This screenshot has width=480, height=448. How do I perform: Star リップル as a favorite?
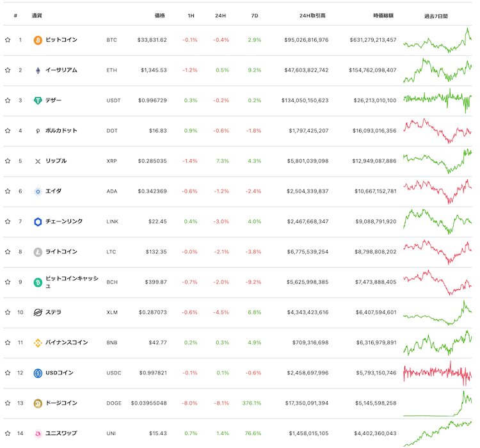[8, 161]
